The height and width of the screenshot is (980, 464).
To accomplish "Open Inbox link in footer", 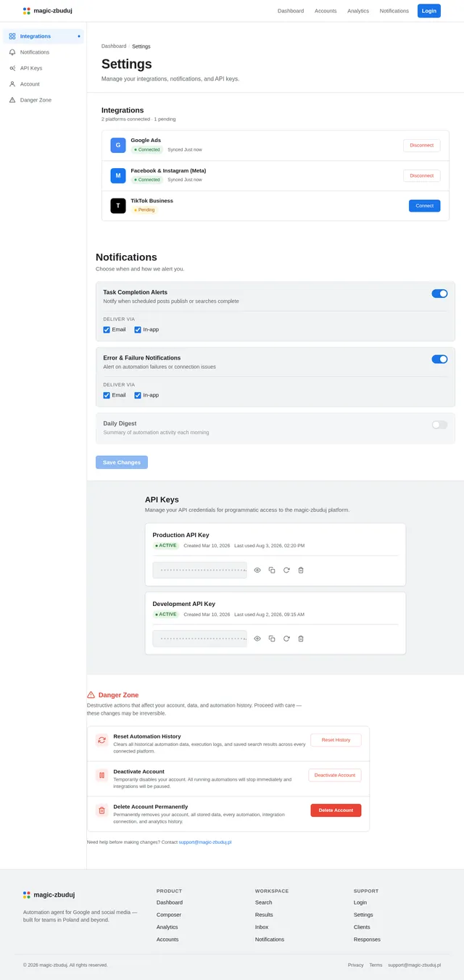I will point(262,927).
